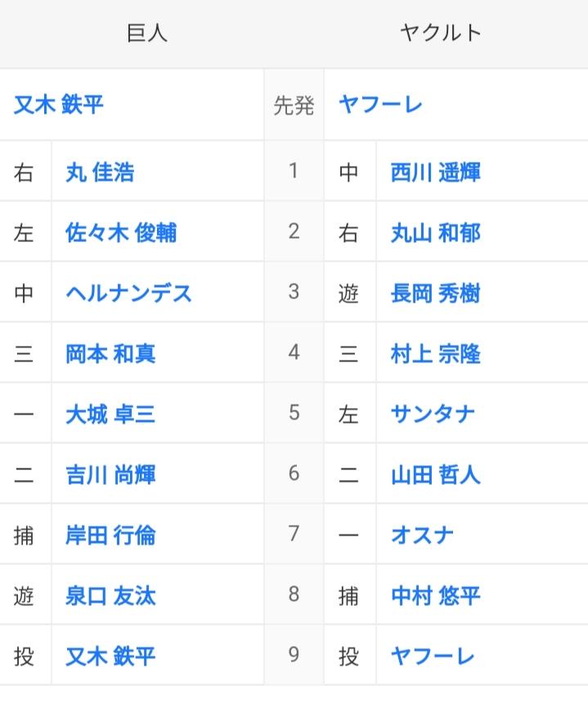Open 村上 宗隆 player page
Screen dimensions: 588x704
(x=436, y=354)
